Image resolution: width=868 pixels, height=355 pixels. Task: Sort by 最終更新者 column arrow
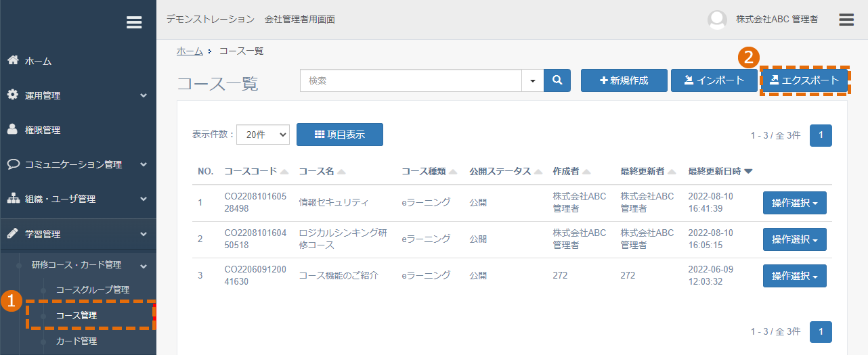[672, 172]
